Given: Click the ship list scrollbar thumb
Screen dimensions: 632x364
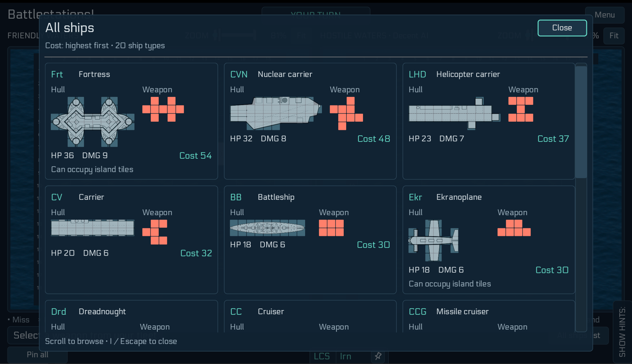Looking at the screenshot, I should pyautogui.click(x=581, y=121).
